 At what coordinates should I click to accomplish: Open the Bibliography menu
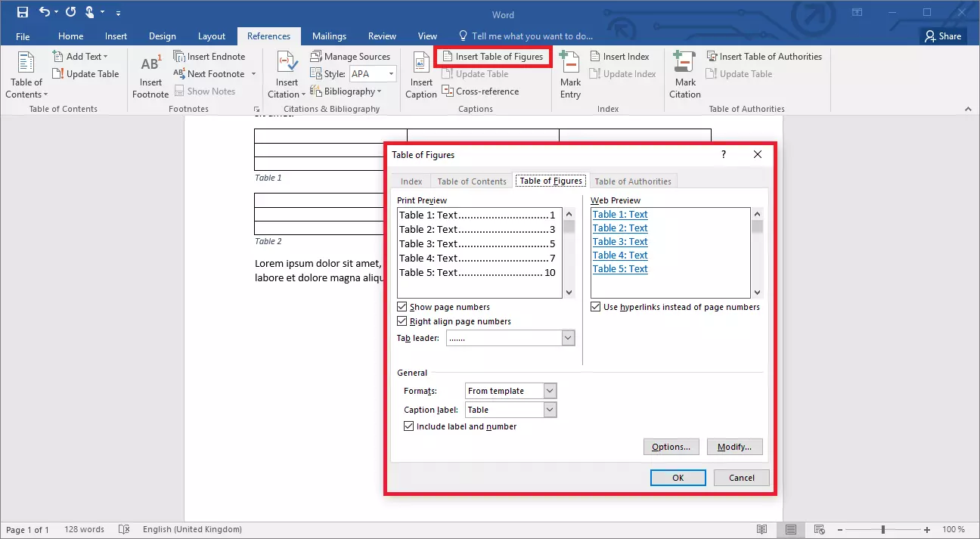(x=346, y=91)
